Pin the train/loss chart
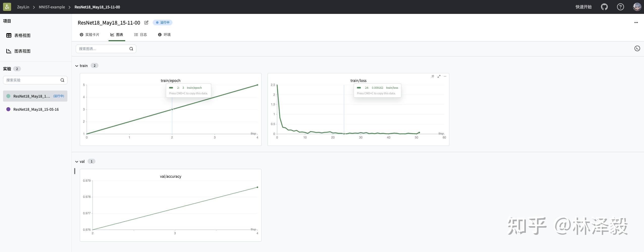The width and height of the screenshot is (644, 252). coord(433,76)
